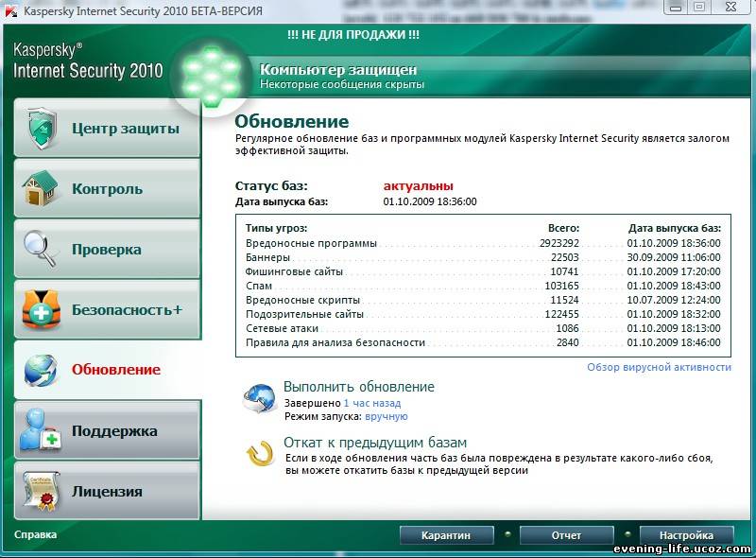This screenshot has height=558, width=756.
Task: Open the Центр защиты section
Action: click(x=107, y=129)
